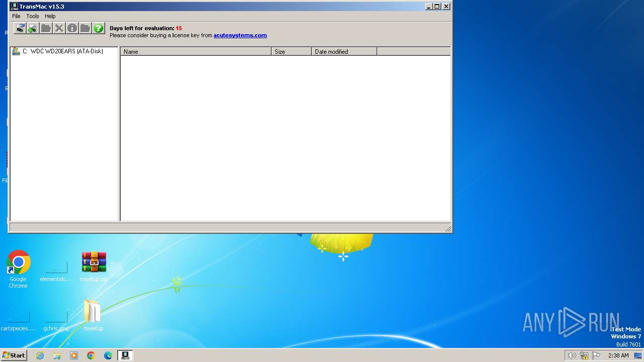This screenshot has height=362, width=644.
Task: Sort by the Size column header
Action: 291,51
